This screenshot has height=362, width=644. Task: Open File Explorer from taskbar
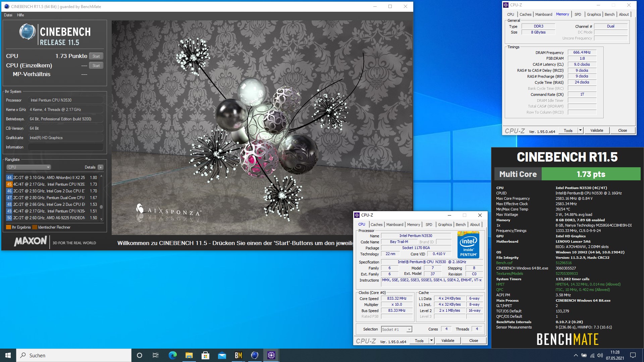189,355
